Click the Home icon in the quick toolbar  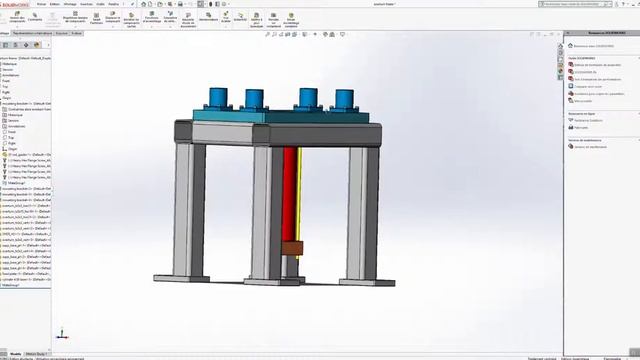pos(144,4)
